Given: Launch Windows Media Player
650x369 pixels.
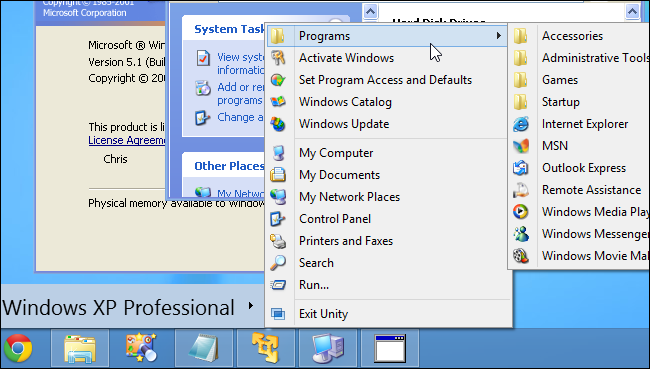Looking at the screenshot, I should [x=595, y=212].
